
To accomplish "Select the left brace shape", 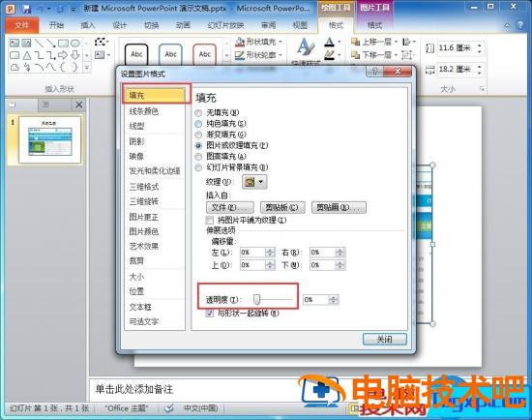I will 63,67.
